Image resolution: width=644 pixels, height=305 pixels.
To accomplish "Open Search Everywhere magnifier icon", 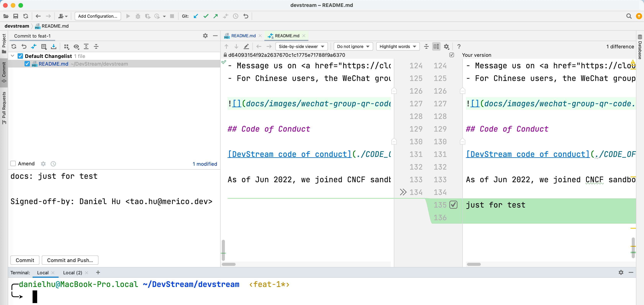I will [x=629, y=16].
